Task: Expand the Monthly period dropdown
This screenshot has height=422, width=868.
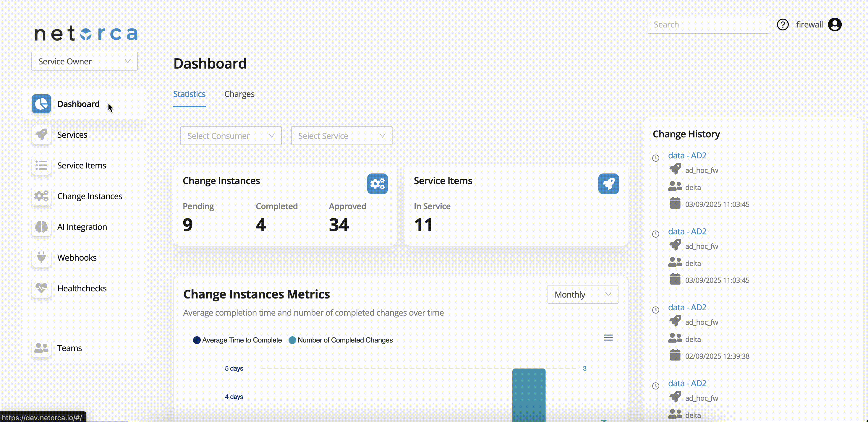Action: tap(582, 294)
